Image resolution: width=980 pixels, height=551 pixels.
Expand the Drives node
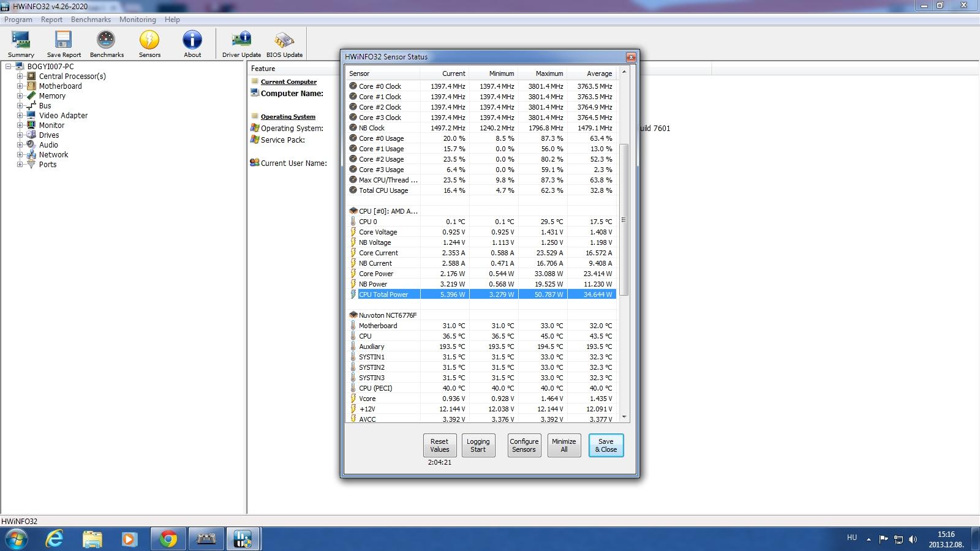tap(20, 135)
